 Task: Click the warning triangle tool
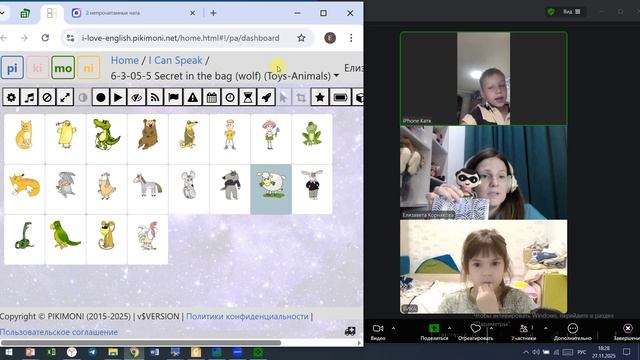(193, 98)
